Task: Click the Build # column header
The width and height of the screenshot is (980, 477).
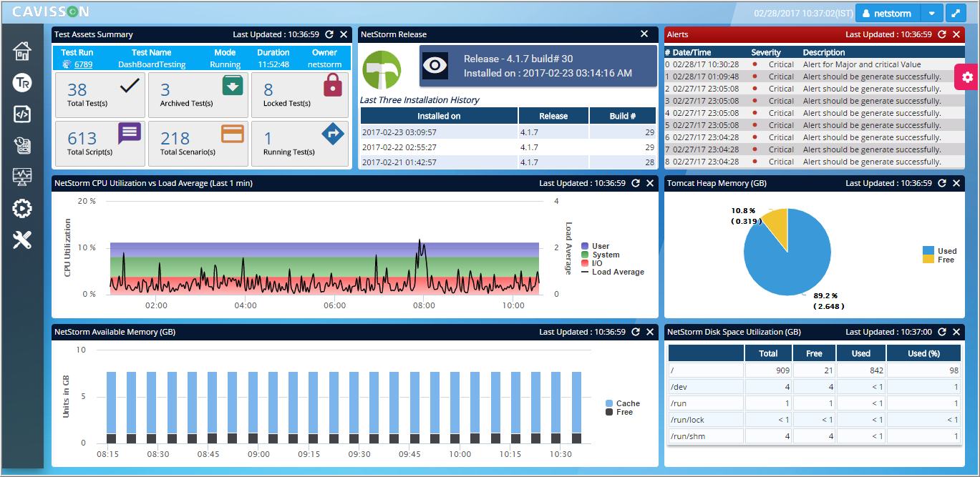Action: click(623, 116)
